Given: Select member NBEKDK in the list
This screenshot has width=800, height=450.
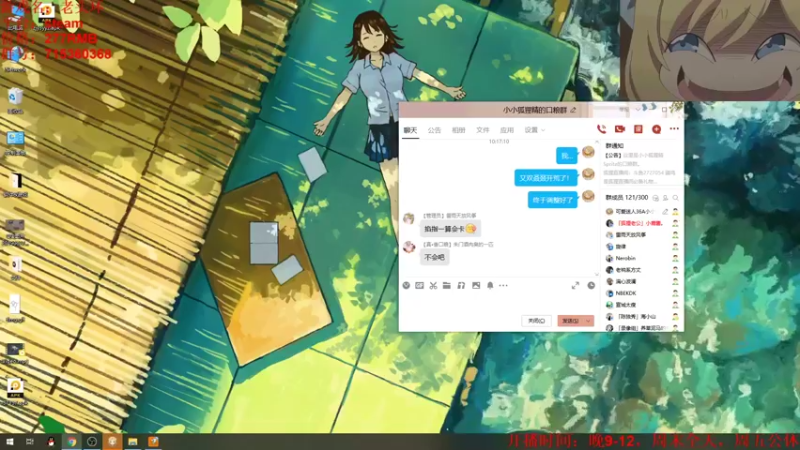Looking at the screenshot, I should 641,293.
